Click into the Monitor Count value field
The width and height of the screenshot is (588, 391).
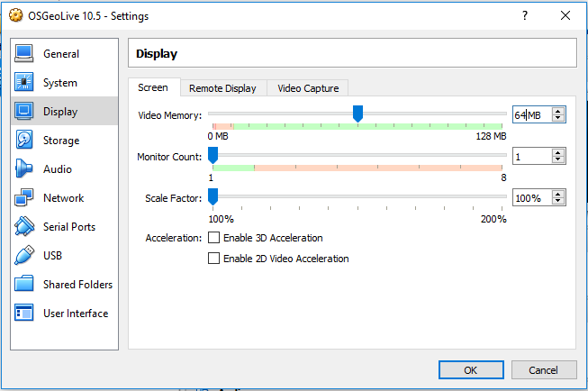[x=532, y=156]
